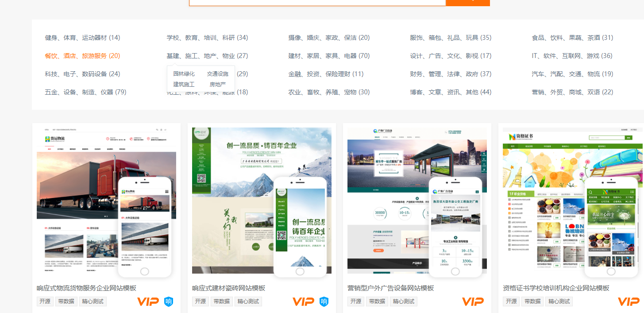Open category 汽车、汽配、交通、物流 (19)
644x313 pixels.
[572, 74]
